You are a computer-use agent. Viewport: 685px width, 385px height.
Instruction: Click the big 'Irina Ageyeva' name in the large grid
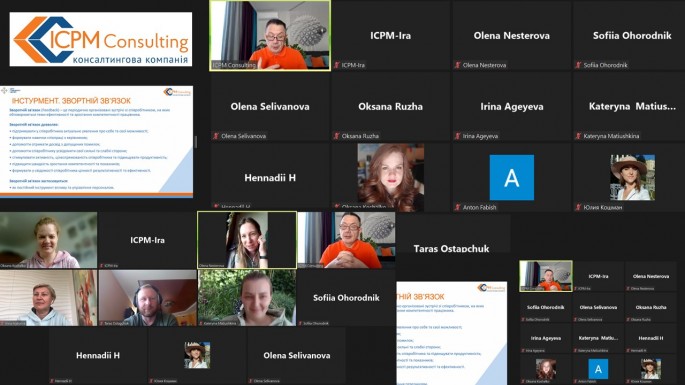click(x=512, y=107)
